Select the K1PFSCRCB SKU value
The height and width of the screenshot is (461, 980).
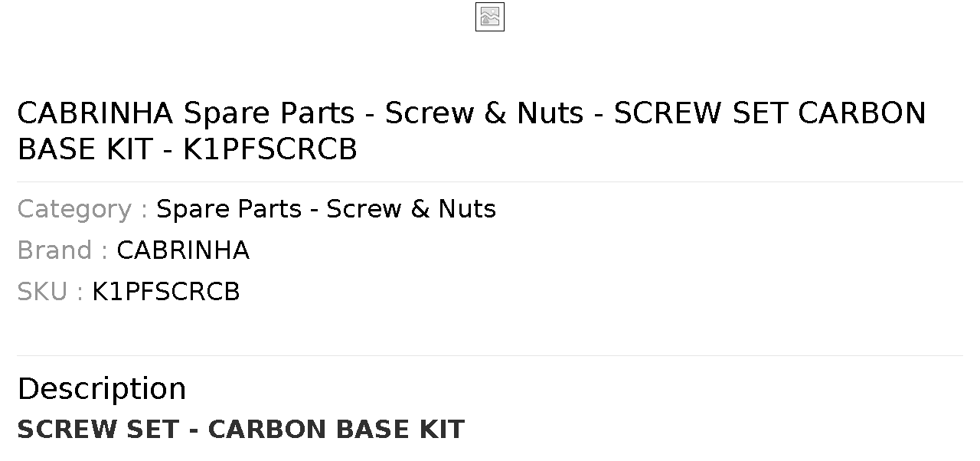pos(166,292)
